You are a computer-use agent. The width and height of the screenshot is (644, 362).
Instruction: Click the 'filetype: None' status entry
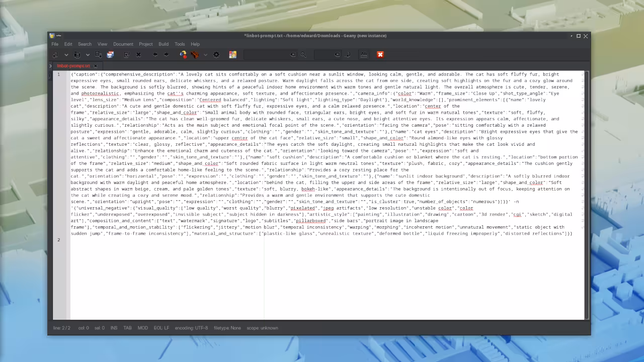coord(227,328)
